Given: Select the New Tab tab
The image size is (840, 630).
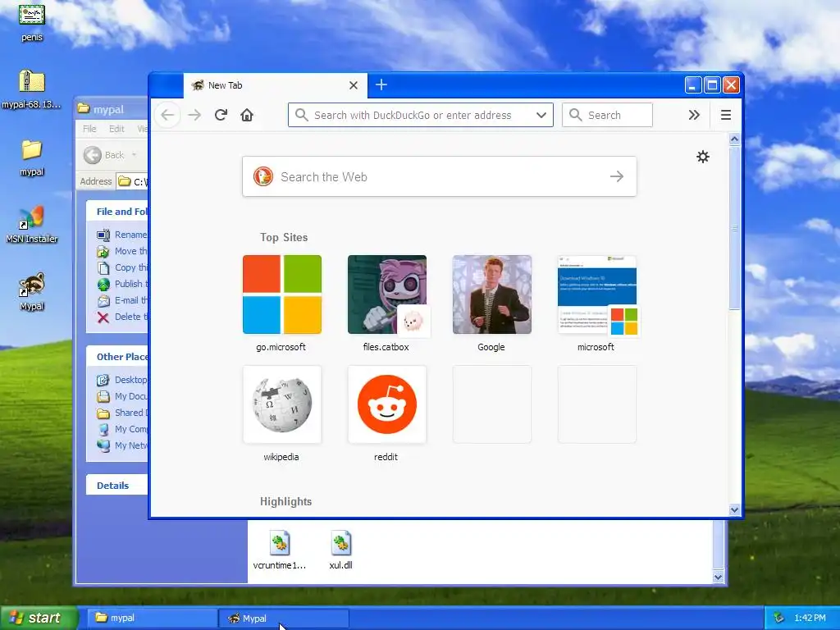Looking at the screenshot, I should tap(276, 85).
